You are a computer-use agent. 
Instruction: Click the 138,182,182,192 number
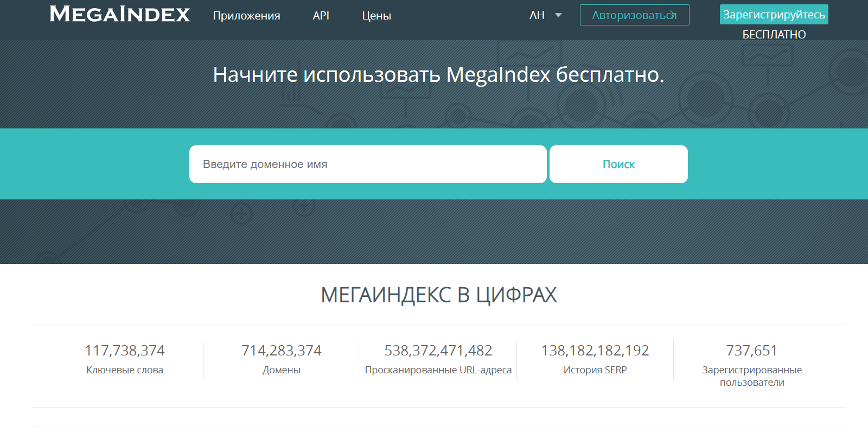[x=595, y=351]
